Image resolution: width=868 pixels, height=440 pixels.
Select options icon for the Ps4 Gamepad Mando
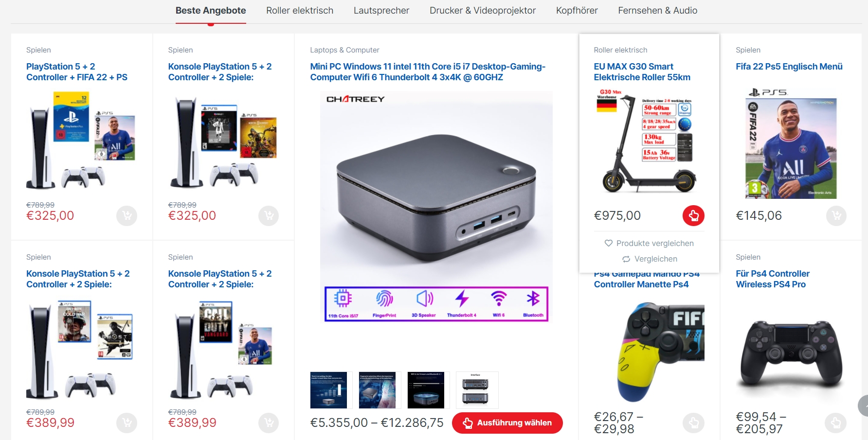pyautogui.click(x=693, y=423)
